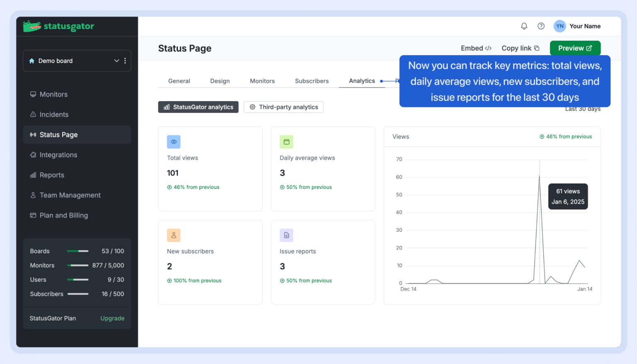Click the Your Name account label
This screenshot has width=637, height=364.
(585, 26)
